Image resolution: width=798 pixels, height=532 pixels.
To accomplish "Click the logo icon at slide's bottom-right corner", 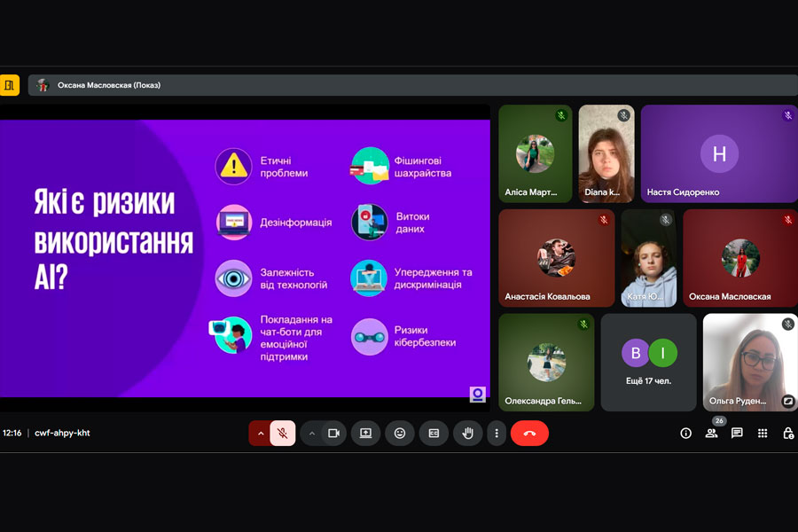I will coord(477,395).
